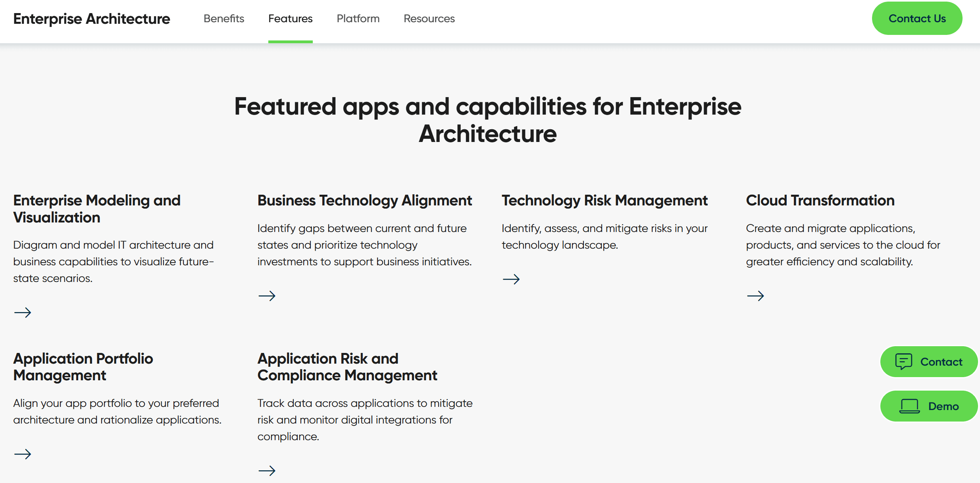Click the Contact Us button
This screenshot has height=483, width=980.
917,18
